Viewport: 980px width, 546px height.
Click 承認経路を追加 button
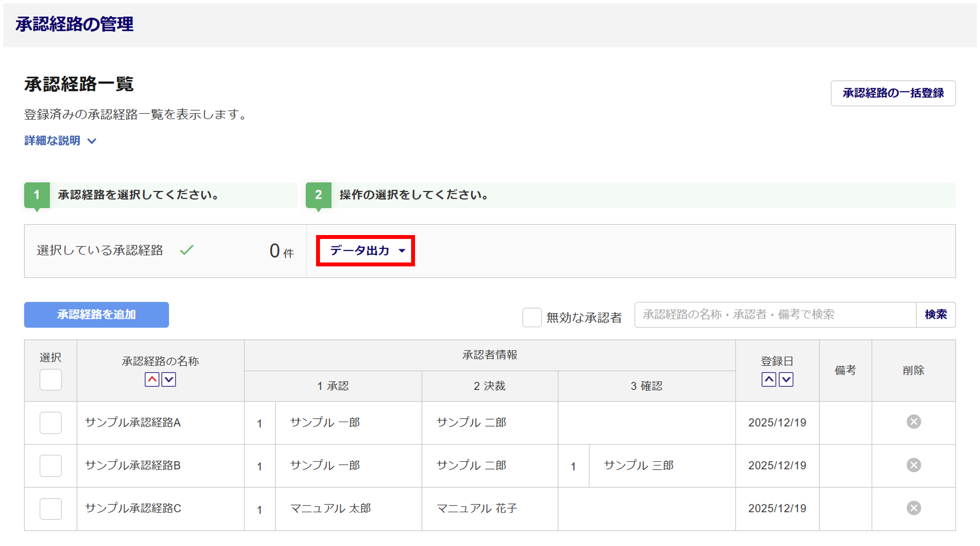(97, 315)
